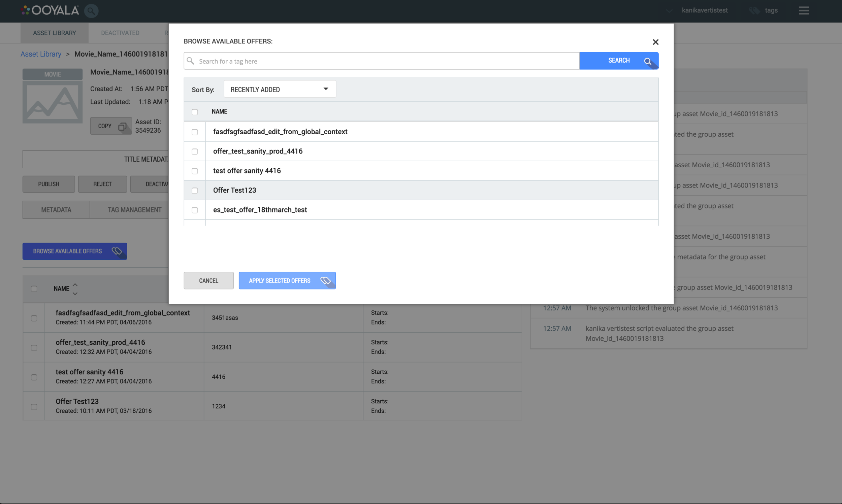
Task: Open the hamburger menu in header
Action: (x=804, y=10)
